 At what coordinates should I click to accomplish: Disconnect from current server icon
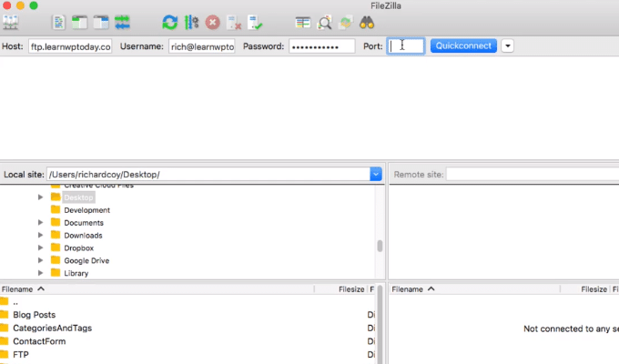click(x=234, y=23)
